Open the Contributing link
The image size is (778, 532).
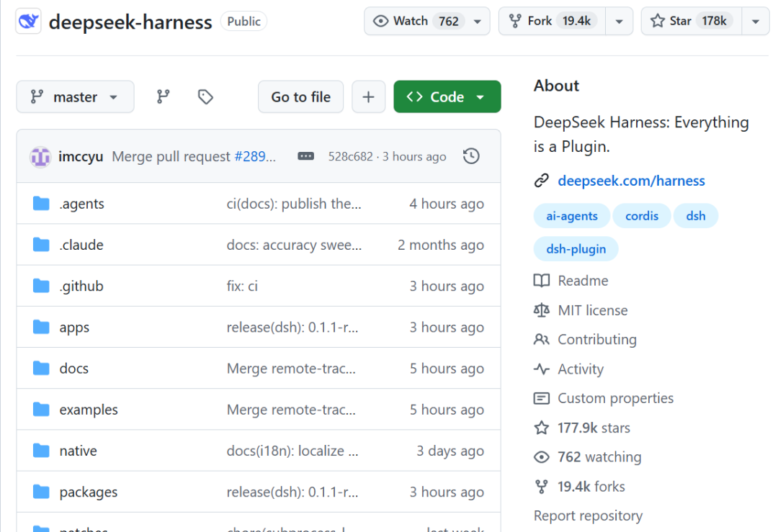point(597,340)
